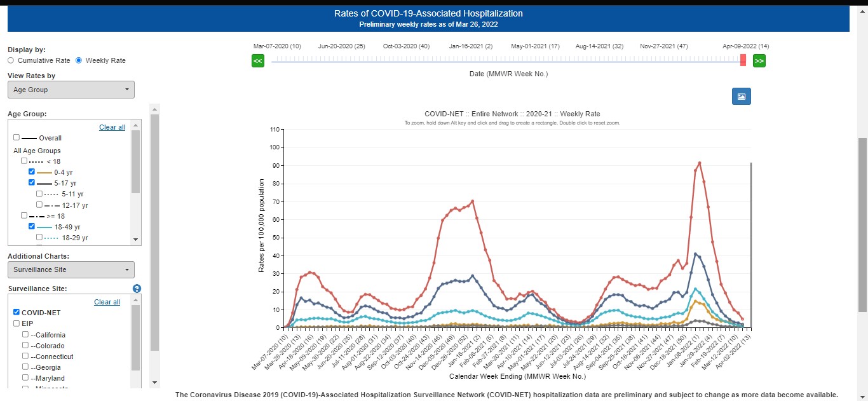Step the date range forward with the >> button

coord(759,61)
